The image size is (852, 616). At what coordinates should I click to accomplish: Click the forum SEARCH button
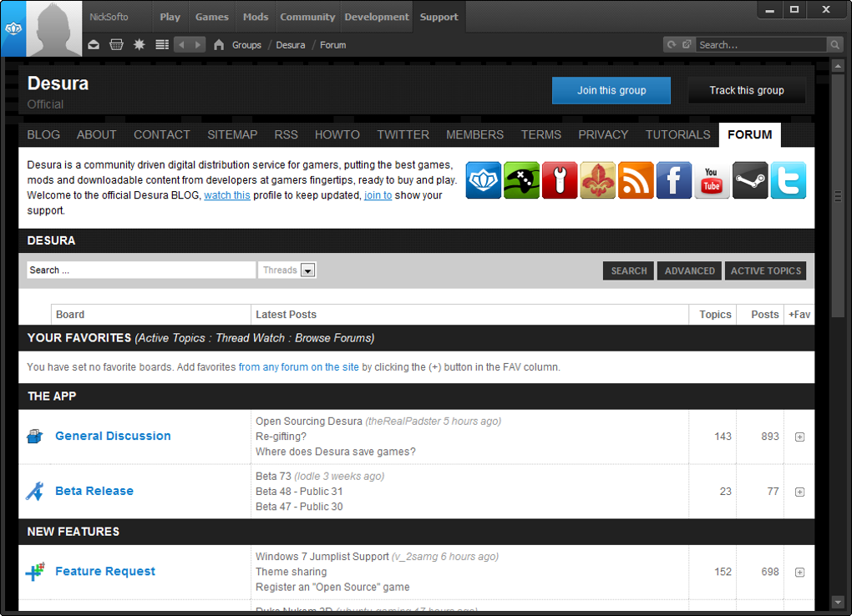click(x=629, y=270)
